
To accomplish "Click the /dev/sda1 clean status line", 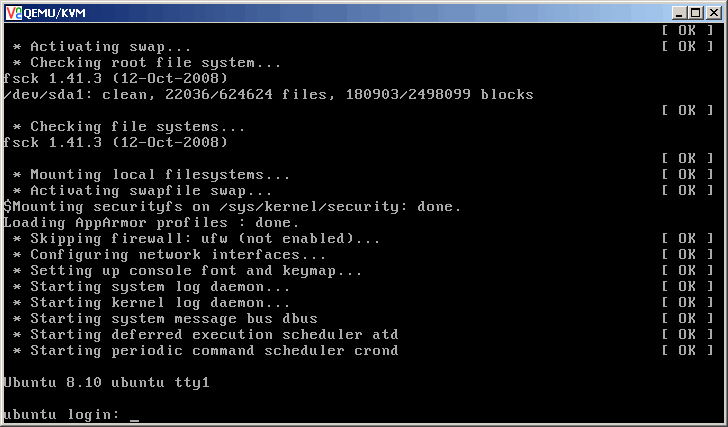I will coord(268,95).
